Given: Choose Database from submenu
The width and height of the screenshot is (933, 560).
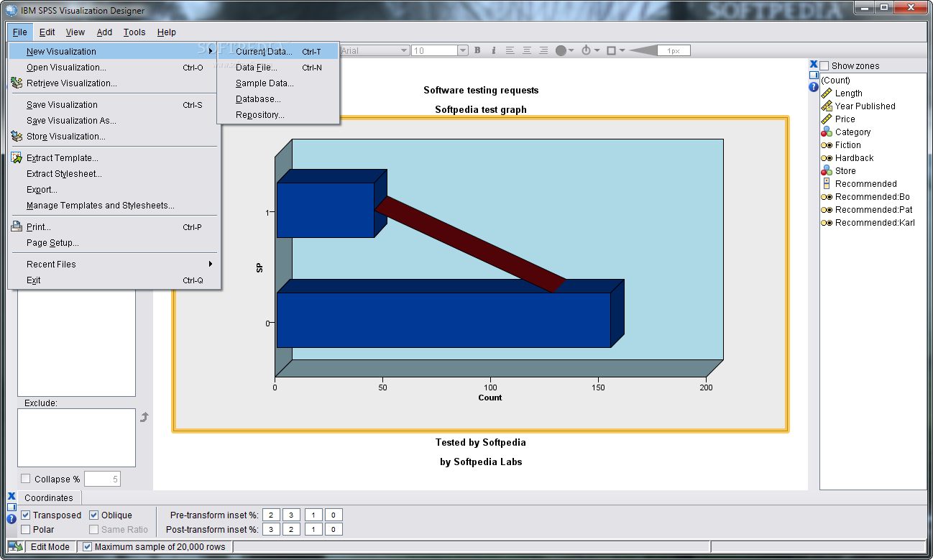Looking at the screenshot, I should pyautogui.click(x=278, y=99).
